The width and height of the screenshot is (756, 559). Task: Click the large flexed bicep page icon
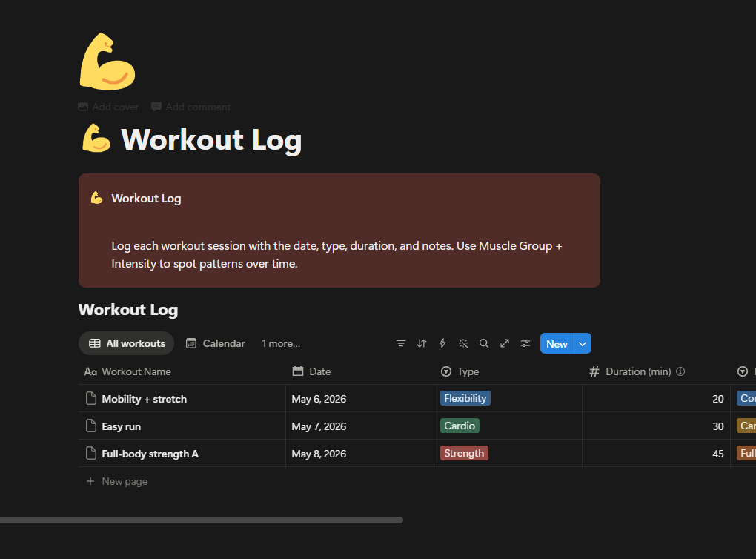(107, 62)
